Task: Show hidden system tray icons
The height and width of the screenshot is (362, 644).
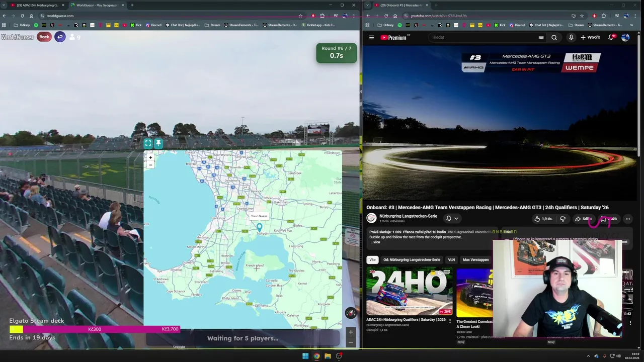Action: pyautogui.click(x=588, y=356)
